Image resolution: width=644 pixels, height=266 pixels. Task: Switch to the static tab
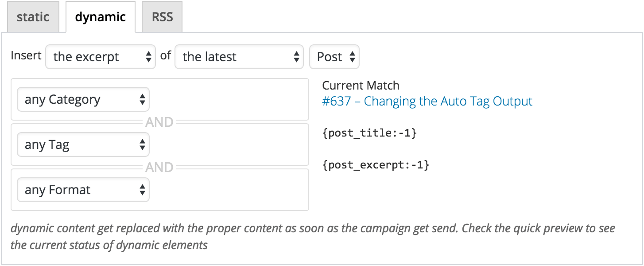coord(33,17)
